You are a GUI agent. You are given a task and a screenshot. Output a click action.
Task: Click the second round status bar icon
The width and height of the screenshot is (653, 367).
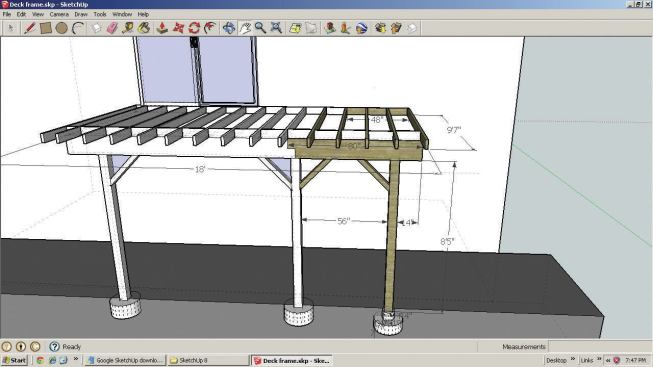point(20,346)
